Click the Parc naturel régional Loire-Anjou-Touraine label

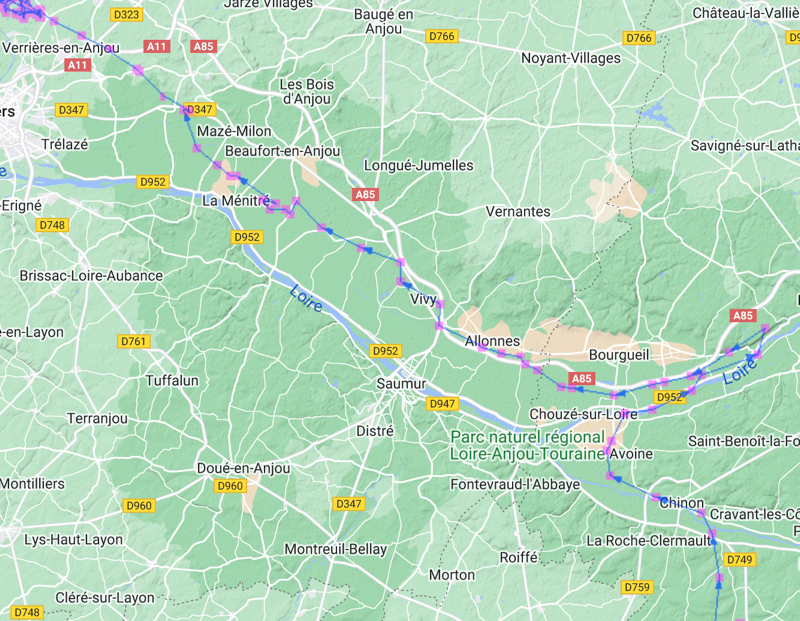528,445
